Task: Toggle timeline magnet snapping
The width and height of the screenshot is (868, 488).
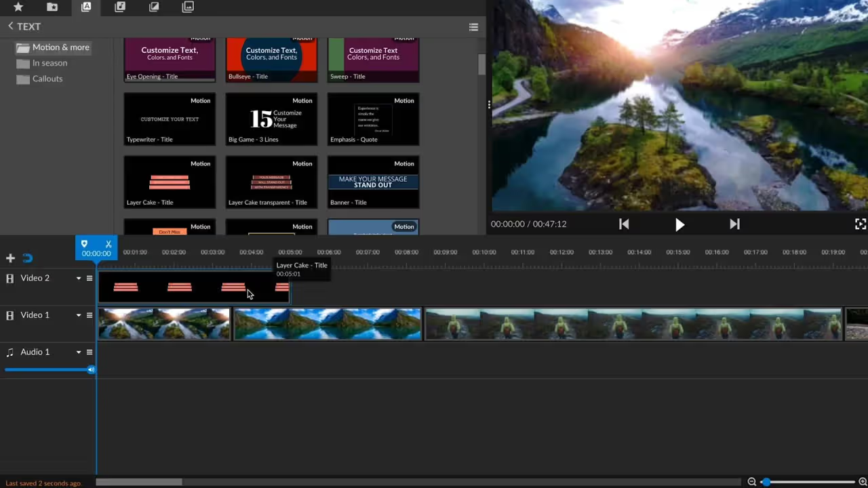Action: 27,258
